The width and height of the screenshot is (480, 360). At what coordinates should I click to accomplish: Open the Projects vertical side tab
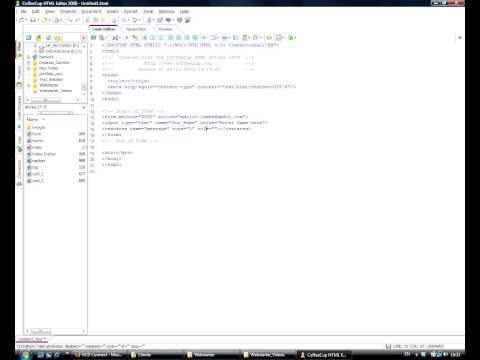[19, 76]
